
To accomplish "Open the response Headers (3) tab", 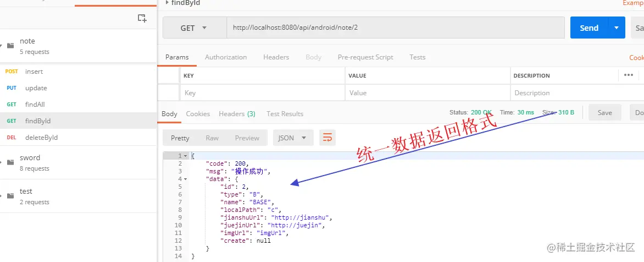I will coord(237,114).
